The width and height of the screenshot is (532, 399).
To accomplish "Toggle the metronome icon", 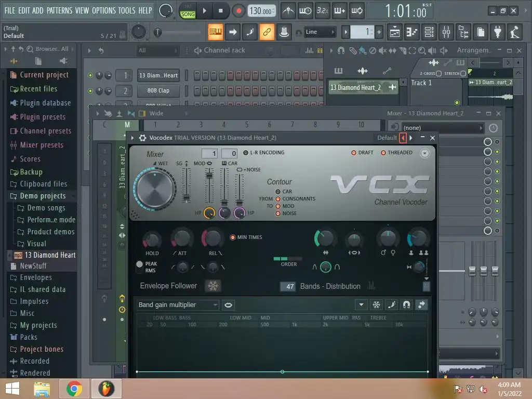I will (x=288, y=11).
